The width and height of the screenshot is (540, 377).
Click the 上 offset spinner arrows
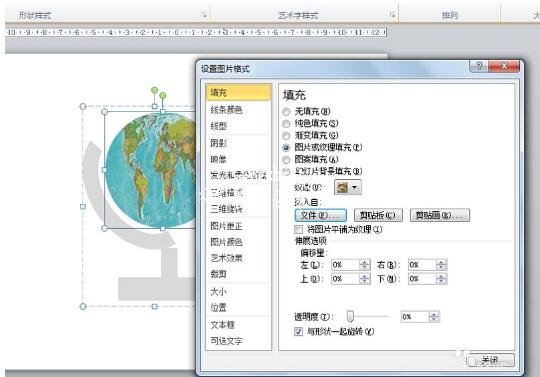point(365,279)
